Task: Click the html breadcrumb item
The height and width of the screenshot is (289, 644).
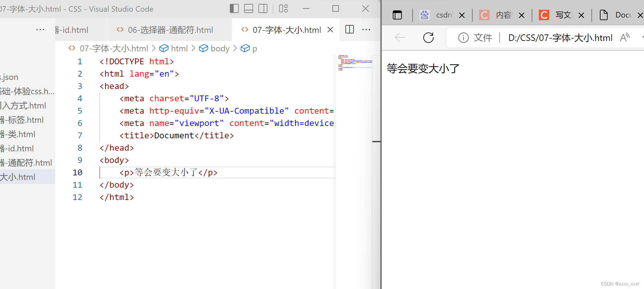Action: [x=174, y=48]
